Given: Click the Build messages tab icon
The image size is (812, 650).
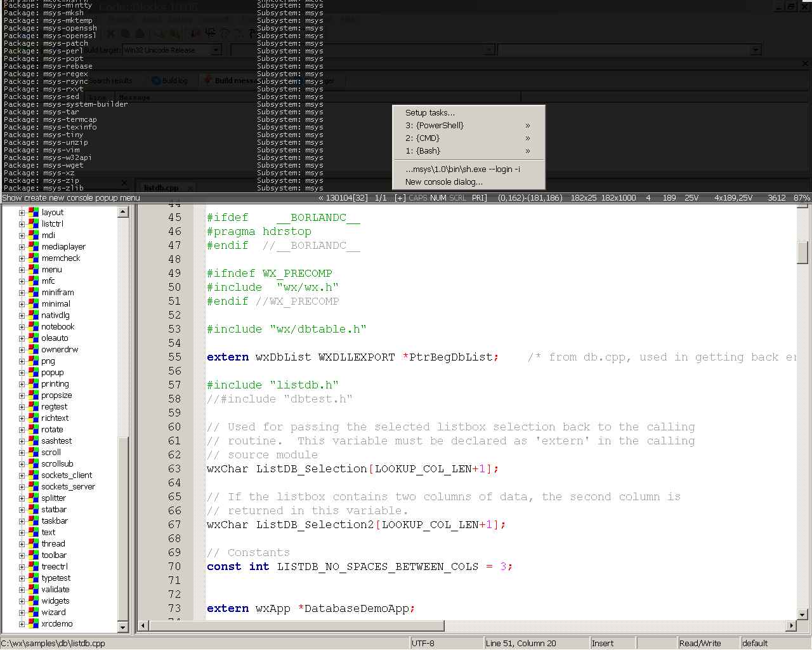Looking at the screenshot, I should 207,80.
